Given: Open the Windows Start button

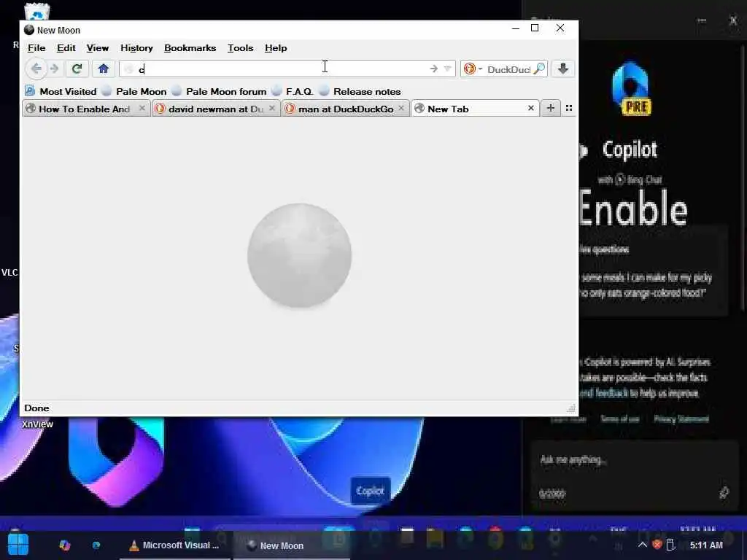Looking at the screenshot, I should (18, 545).
